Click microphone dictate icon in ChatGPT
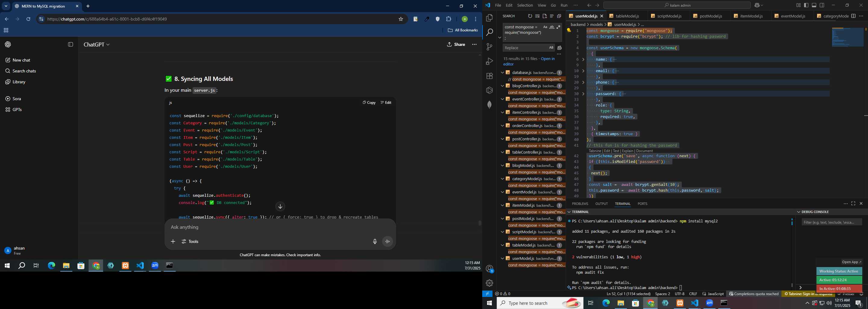Screen dimensions: 868x309 (x=375, y=241)
